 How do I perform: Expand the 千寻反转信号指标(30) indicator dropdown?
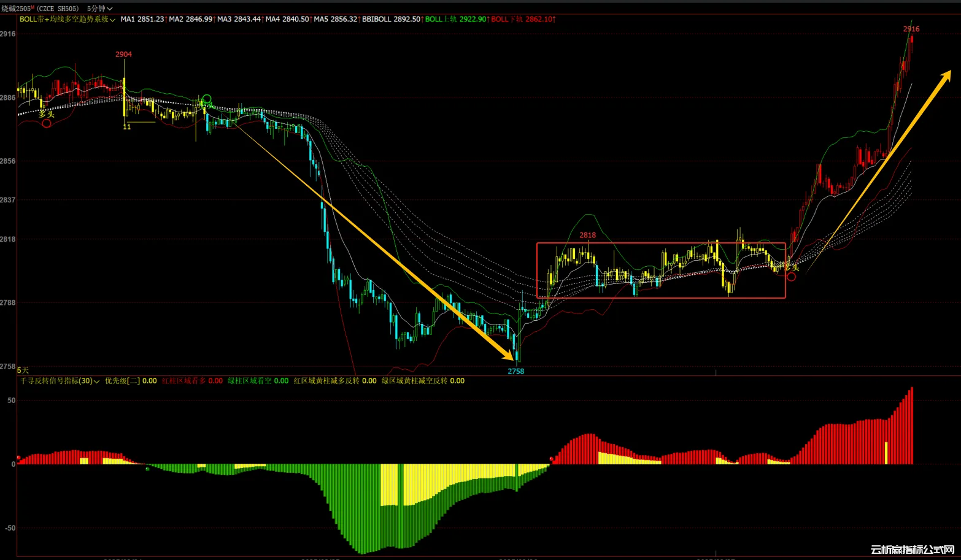point(60,381)
